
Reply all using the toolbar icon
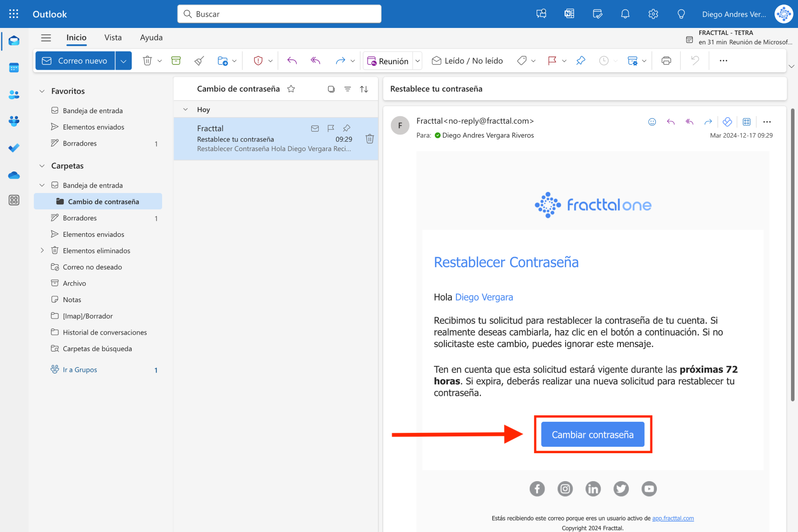(315, 61)
